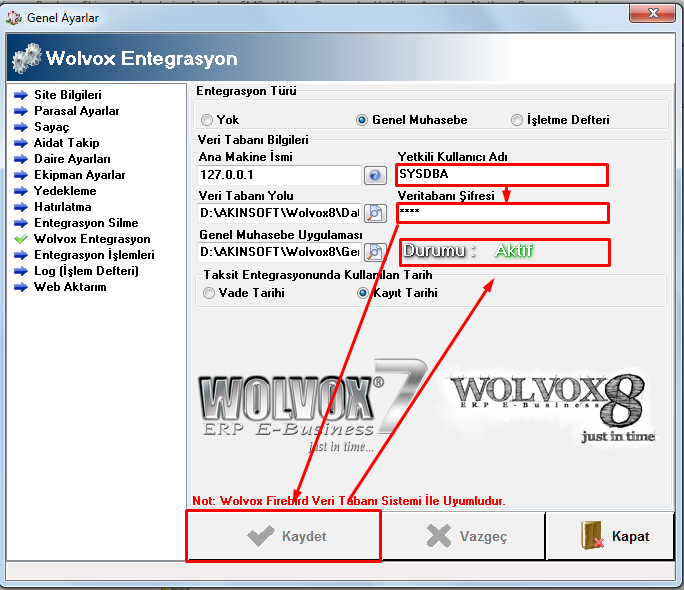Click the gears icon beside Wolvox Entegrasyon header

tap(27, 58)
